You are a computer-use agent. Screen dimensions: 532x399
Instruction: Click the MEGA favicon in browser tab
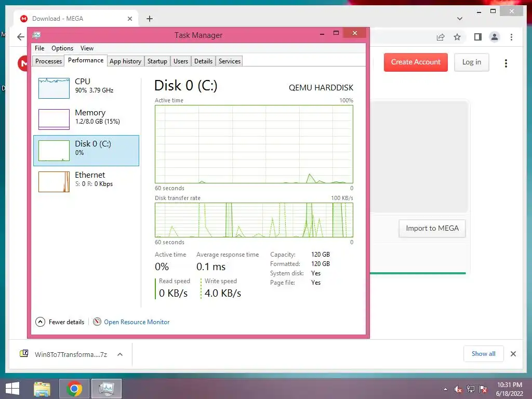point(24,19)
